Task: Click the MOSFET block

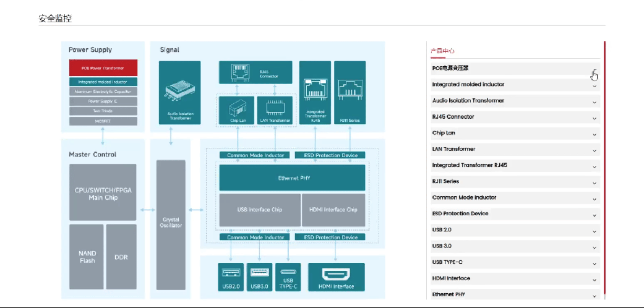Action: [103, 121]
